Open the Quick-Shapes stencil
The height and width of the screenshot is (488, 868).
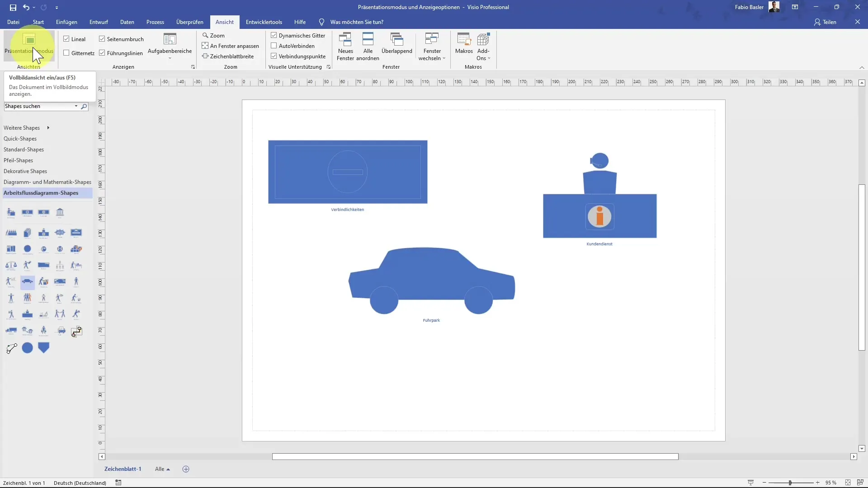tap(20, 139)
